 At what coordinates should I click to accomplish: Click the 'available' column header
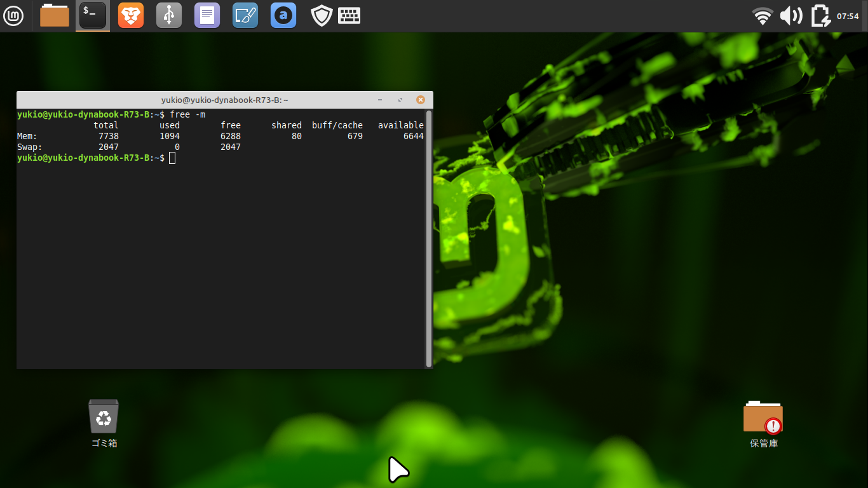pos(401,125)
